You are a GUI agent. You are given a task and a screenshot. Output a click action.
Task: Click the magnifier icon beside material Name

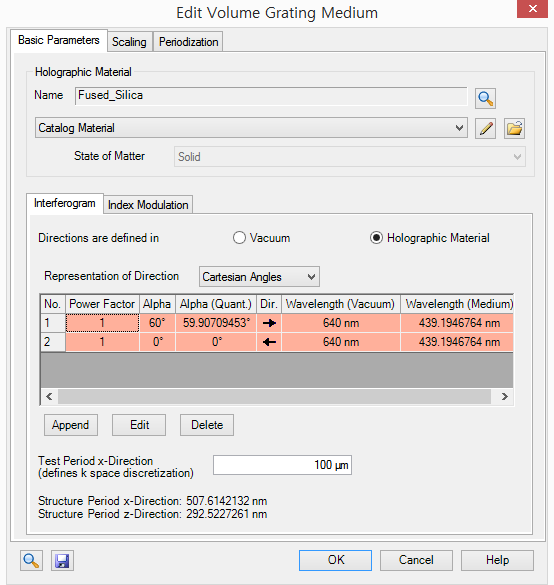(485, 98)
